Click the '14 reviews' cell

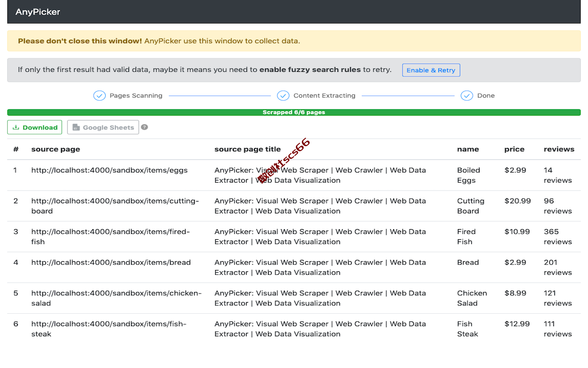[x=558, y=175]
